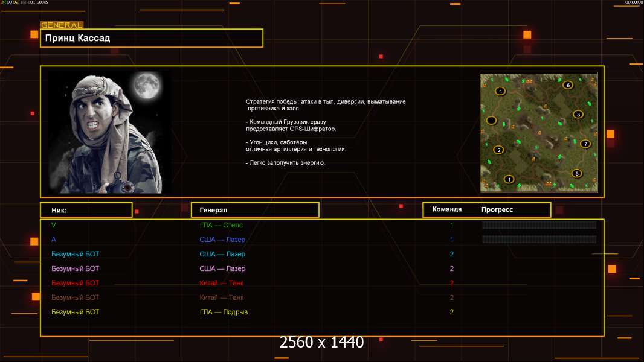This screenshot has width=644, height=362.
Task: Click start position marker 4 on minimap
Action: (500, 91)
